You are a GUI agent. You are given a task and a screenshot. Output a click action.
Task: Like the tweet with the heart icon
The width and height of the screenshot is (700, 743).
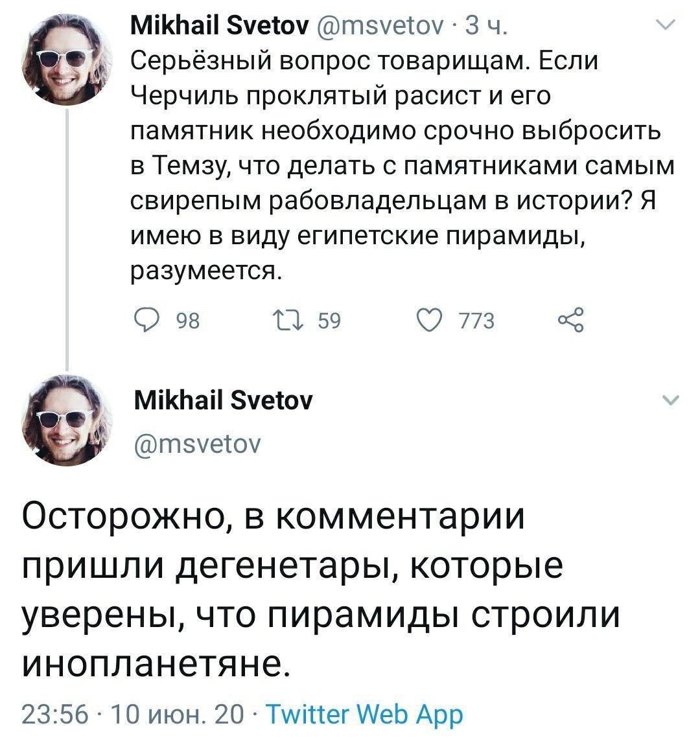(x=428, y=320)
